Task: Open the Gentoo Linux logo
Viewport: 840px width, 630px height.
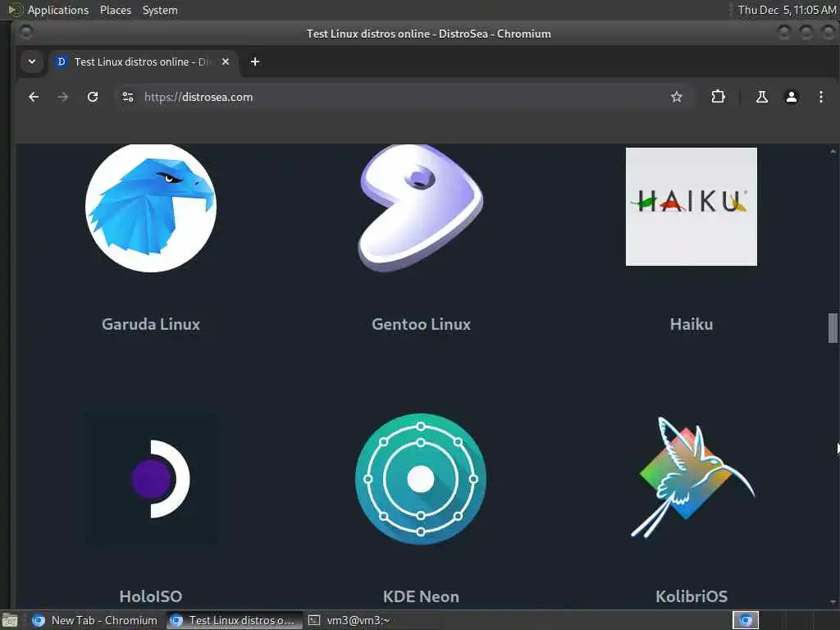Action: coord(421,208)
